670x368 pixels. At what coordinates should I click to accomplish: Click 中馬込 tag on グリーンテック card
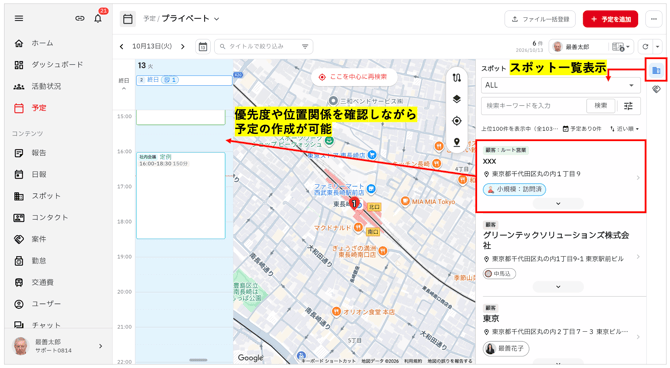coord(500,274)
